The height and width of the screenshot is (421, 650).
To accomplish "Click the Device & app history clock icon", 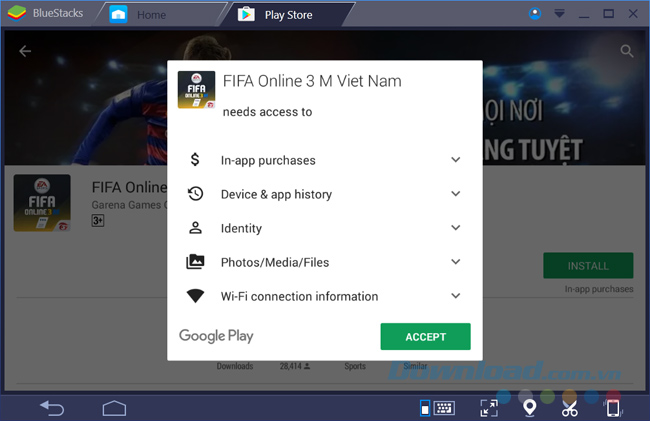I will pyautogui.click(x=195, y=194).
